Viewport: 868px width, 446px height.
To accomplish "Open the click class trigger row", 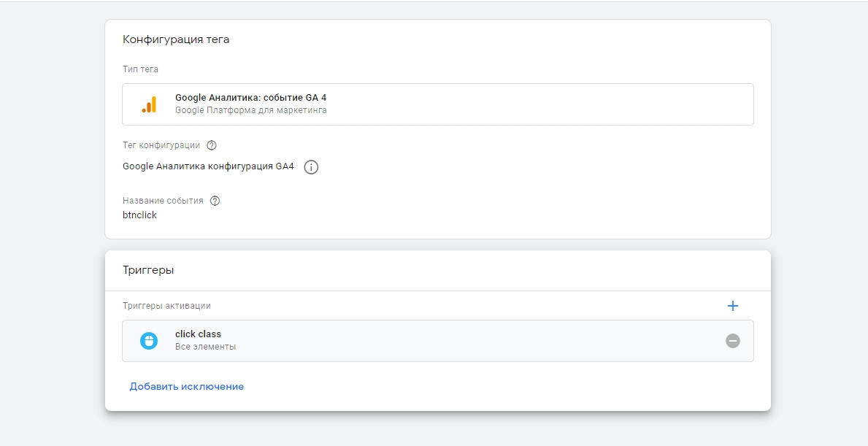I will click(438, 341).
